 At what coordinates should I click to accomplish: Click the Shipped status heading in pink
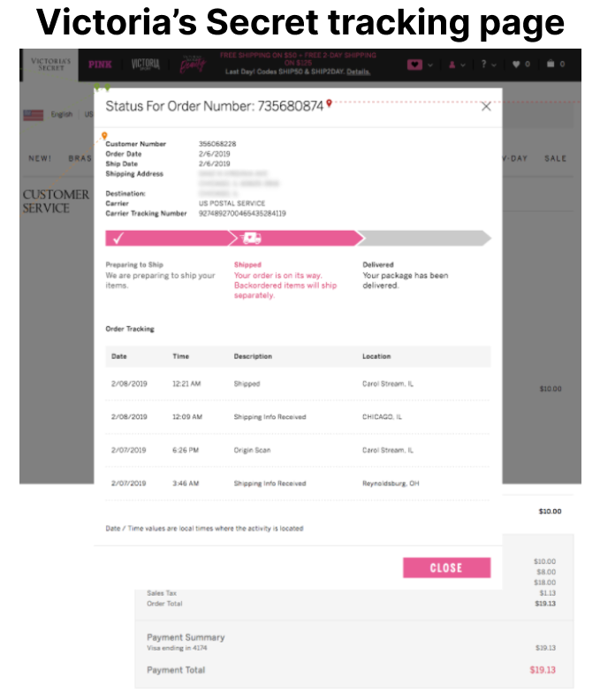pyautogui.click(x=247, y=265)
